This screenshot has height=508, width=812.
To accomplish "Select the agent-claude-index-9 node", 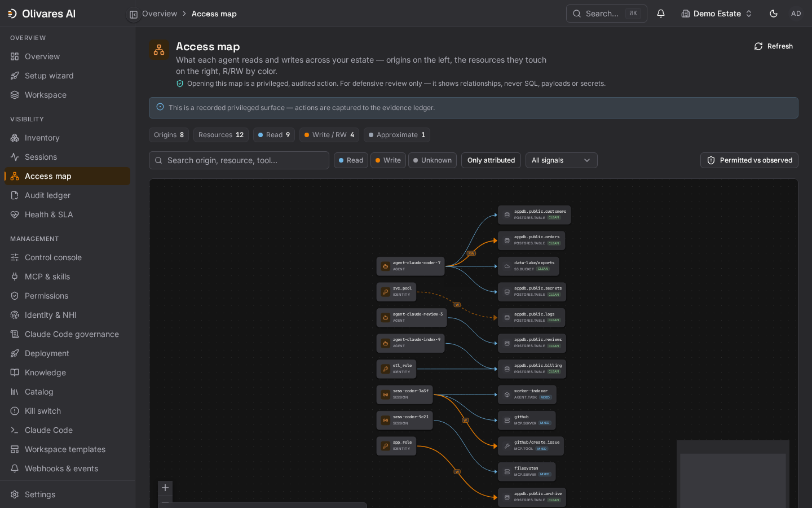I will tap(411, 343).
